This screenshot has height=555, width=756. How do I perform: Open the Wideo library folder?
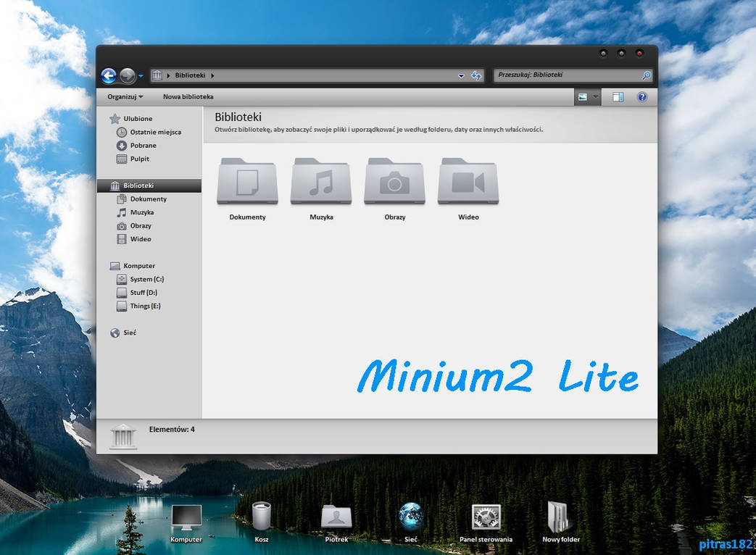pos(468,181)
